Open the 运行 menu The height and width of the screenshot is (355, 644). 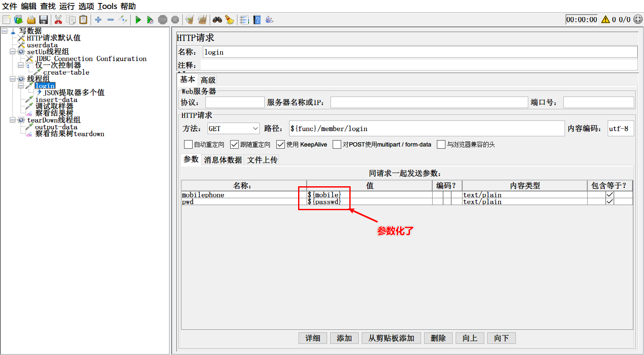click(x=67, y=6)
